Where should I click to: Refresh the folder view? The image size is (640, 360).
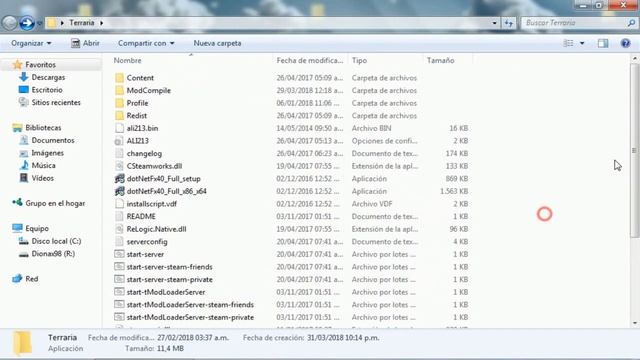coord(509,23)
